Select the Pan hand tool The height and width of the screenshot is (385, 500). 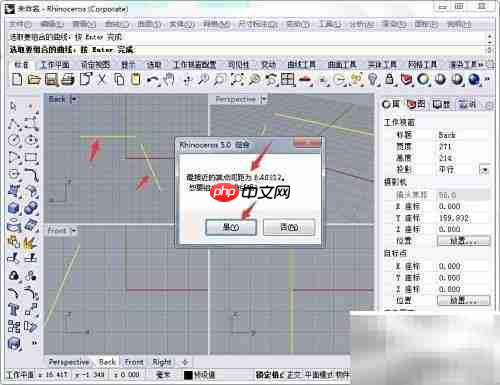pyautogui.click(x=169, y=80)
